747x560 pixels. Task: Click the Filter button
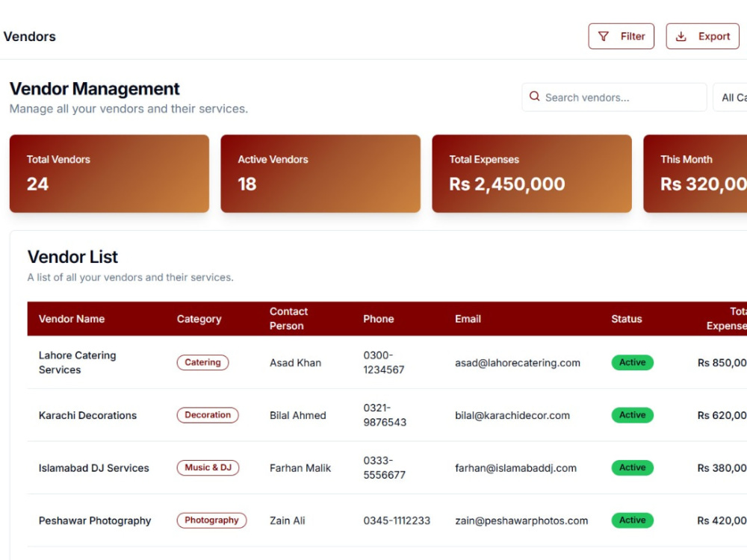(621, 36)
